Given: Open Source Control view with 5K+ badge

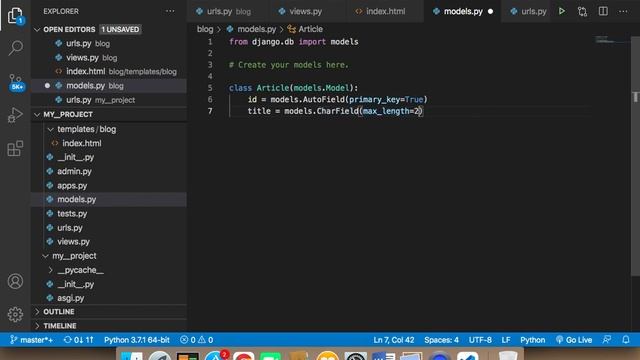Looking at the screenshot, I should coord(16,82).
